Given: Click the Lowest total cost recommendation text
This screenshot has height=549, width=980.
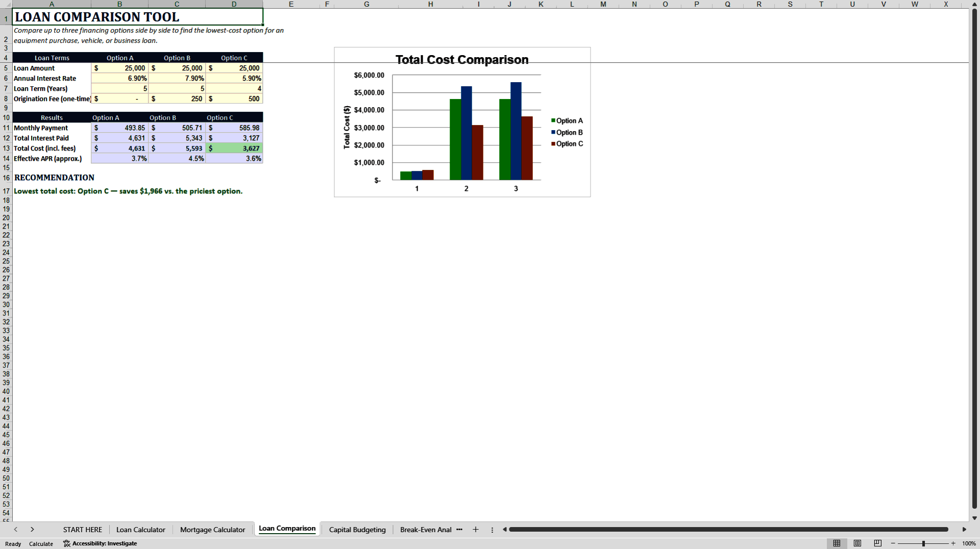Looking at the screenshot, I should click(x=128, y=191).
